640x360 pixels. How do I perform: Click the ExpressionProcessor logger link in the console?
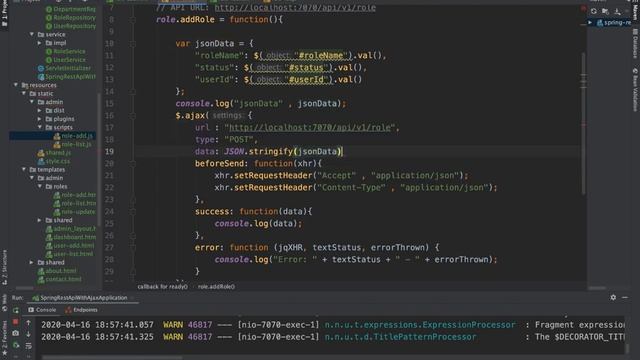420,325
